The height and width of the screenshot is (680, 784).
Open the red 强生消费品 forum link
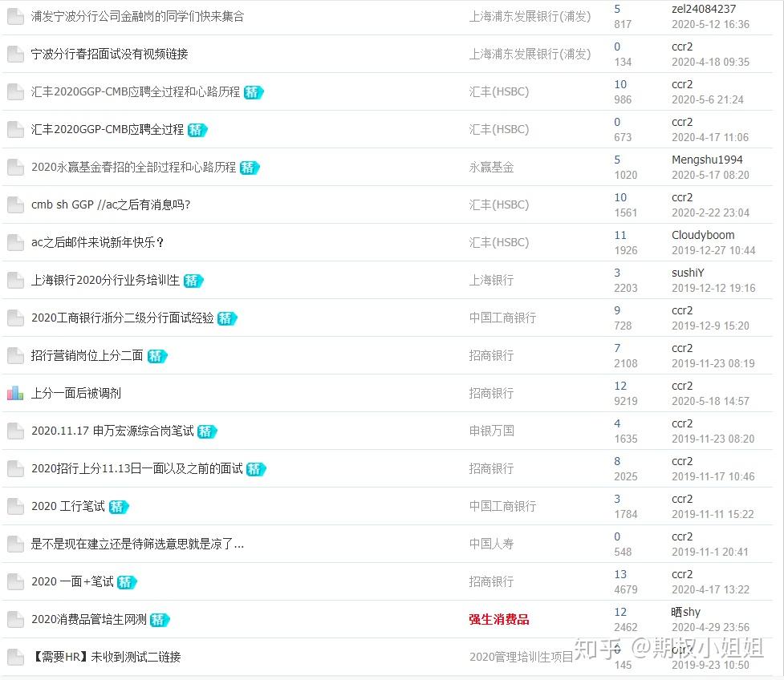click(499, 620)
